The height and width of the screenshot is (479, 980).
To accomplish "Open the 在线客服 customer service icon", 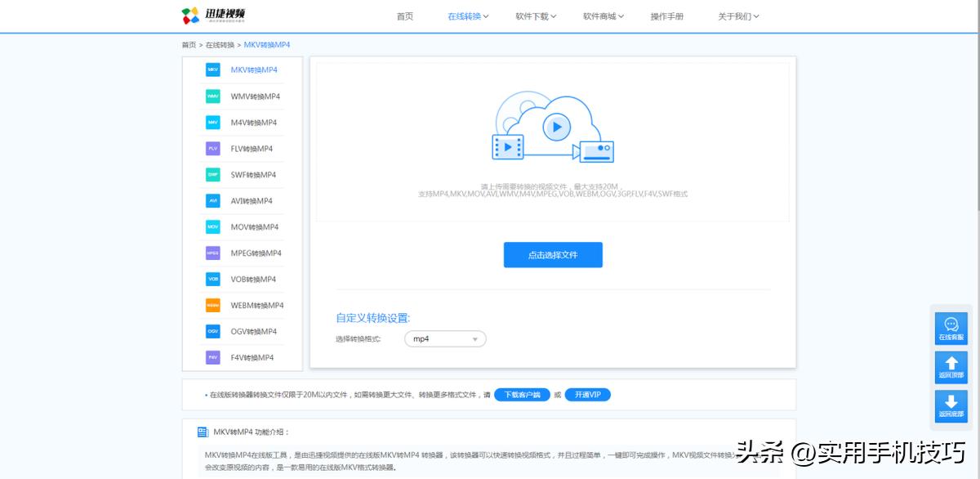I will click(x=950, y=328).
